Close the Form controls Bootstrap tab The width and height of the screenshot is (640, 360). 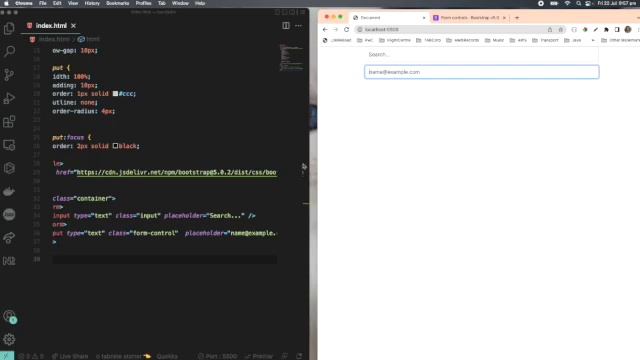click(x=504, y=18)
